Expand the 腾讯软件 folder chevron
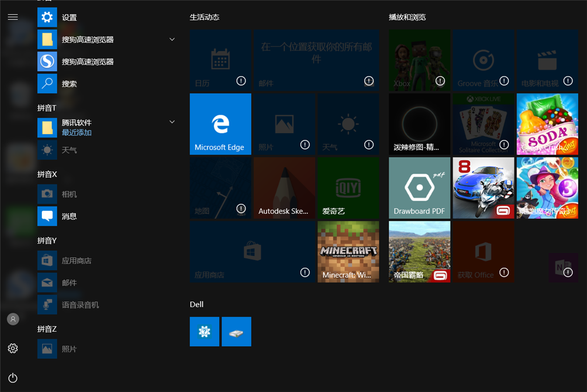The width and height of the screenshot is (587, 392). click(x=172, y=121)
